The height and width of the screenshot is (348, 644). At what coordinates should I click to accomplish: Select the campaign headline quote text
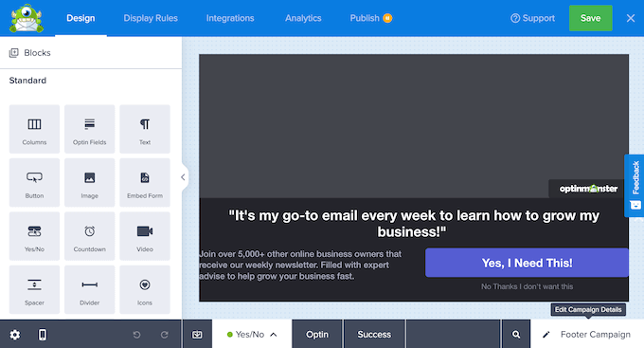click(414, 224)
